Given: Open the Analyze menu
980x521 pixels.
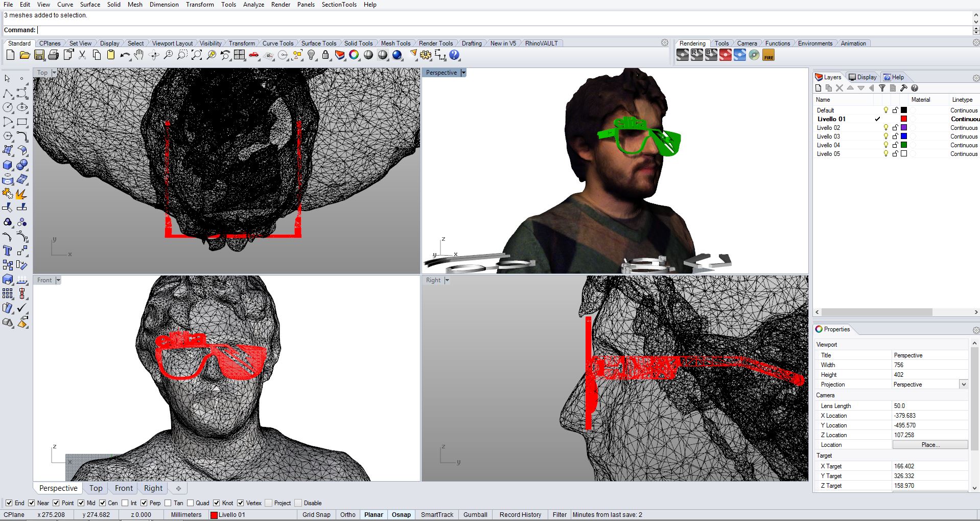Looking at the screenshot, I should (253, 5).
